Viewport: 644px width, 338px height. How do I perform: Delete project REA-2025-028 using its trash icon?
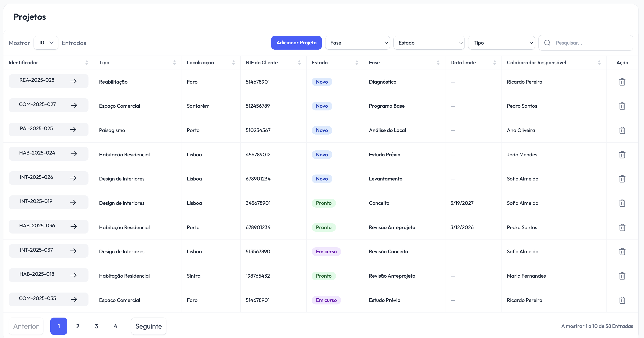point(622,82)
